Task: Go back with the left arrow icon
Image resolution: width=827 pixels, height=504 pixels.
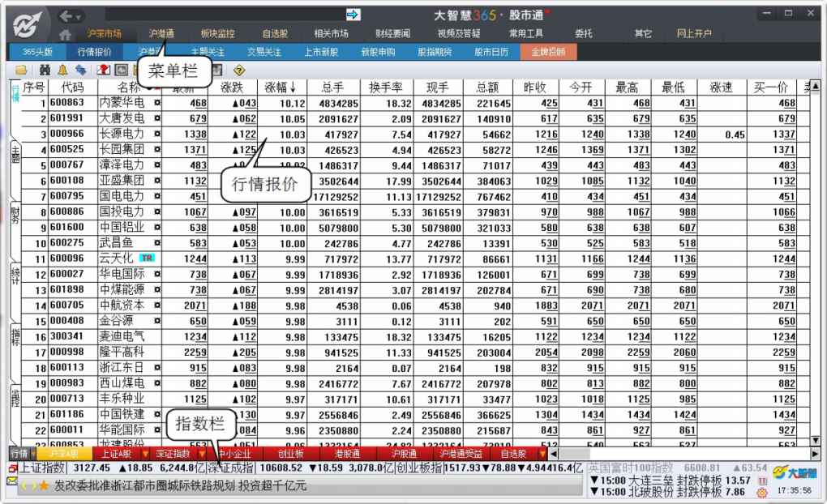Action: [x=66, y=16]
